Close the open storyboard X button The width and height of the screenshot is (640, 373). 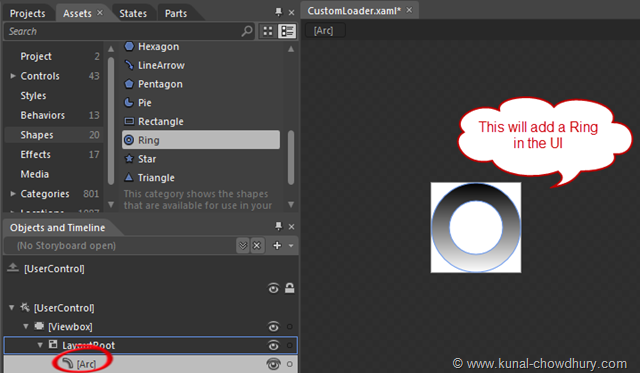point(257,245)
